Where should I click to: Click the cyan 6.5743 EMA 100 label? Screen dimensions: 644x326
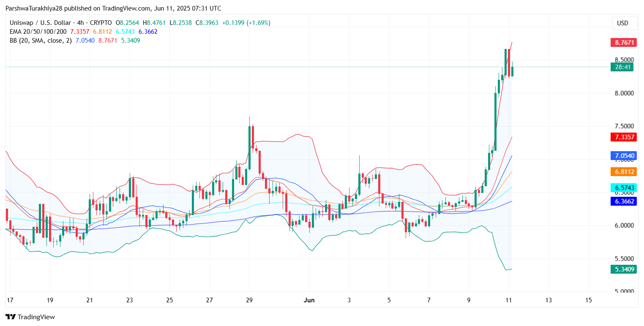tap(623, 187)
